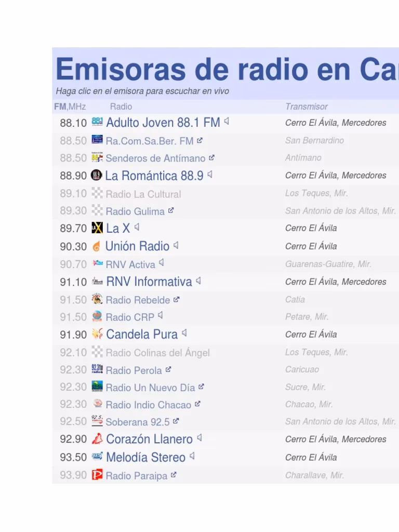Click speaker icon next to La X
Screen dimensions: 399x532
coord(137,227)
